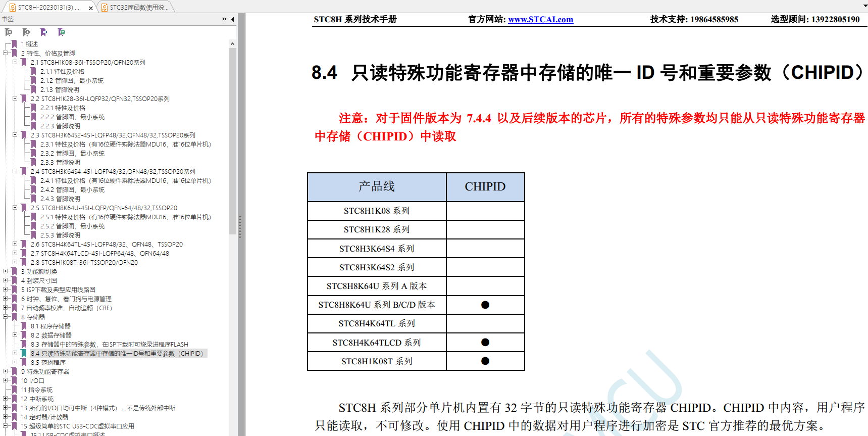Click the bookmark icon with green dropdown badge
This screenshot has height=436, width=868.
[x=62, y=32]
